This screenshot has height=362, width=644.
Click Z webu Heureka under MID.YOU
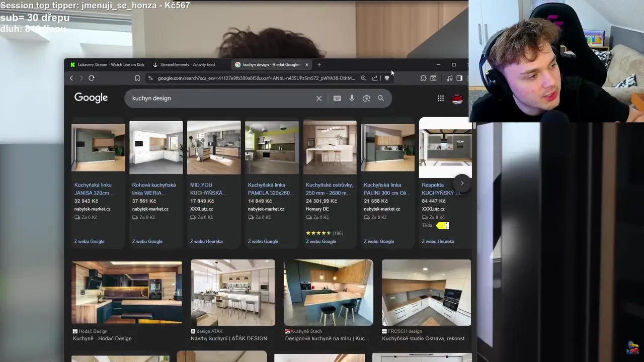206,241
